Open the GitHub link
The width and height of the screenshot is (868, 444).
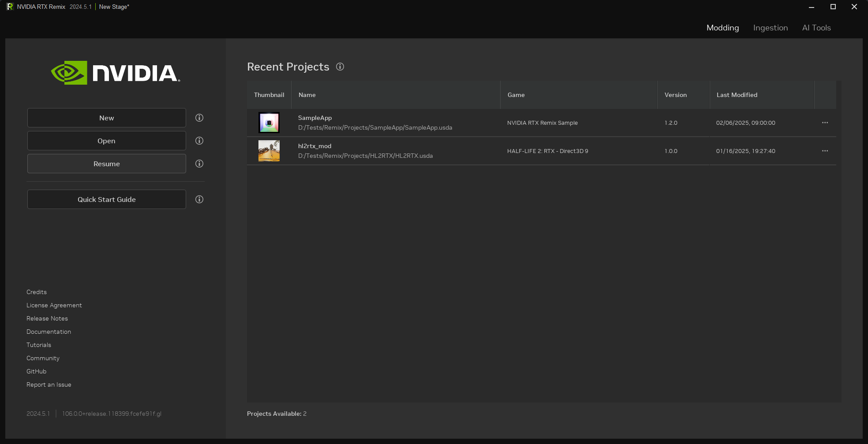[36, 371]
